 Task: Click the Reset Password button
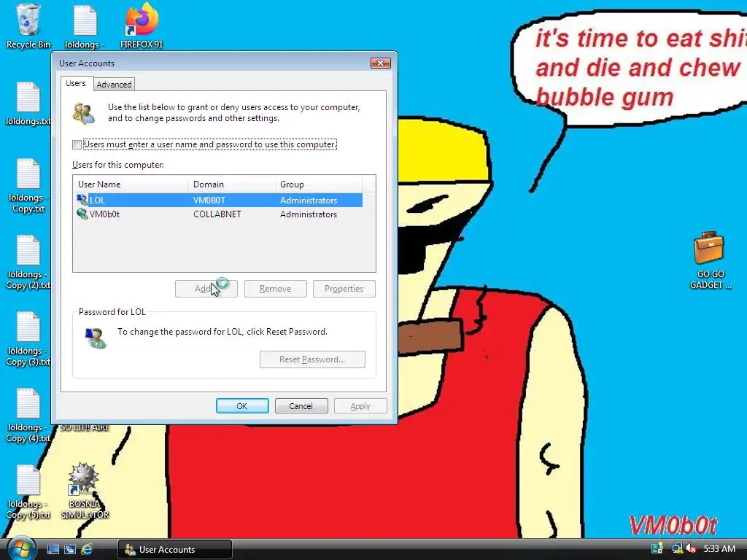312,359
